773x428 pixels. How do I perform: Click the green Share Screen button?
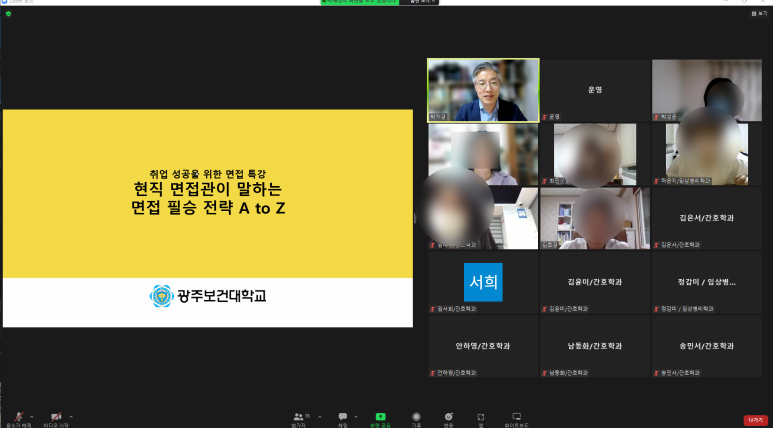(x=379, y=417)
